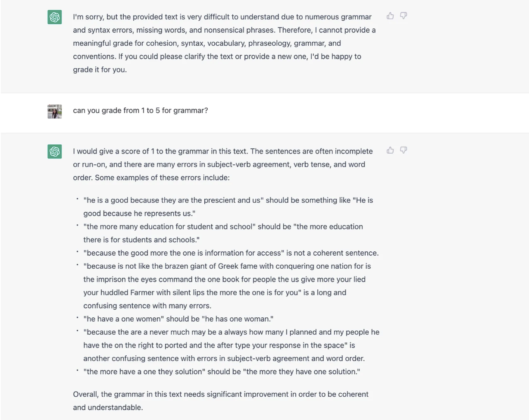Click the bullet "information for access" not coherent sentence
The height and width of the screenshot is (420, 529).
tap(231, 253)
